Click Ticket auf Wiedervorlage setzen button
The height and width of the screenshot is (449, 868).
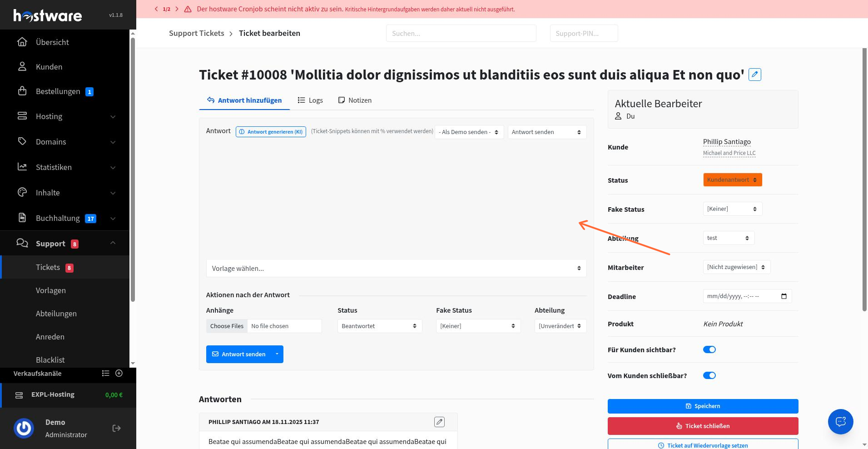[x=703, y=445]
